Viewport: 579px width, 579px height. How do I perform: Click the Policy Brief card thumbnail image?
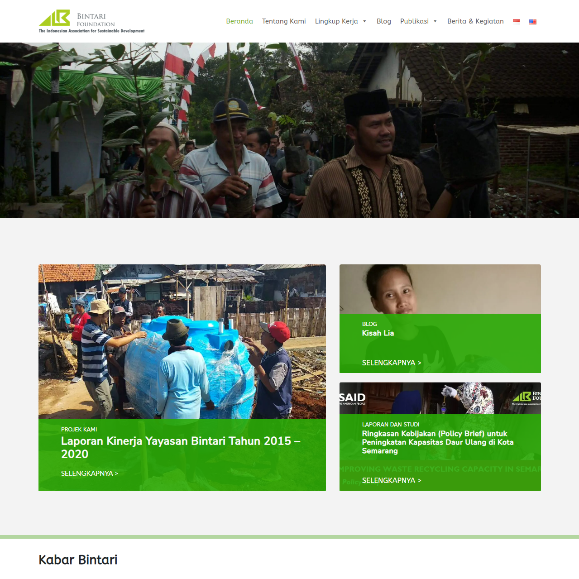coord(440,398)
